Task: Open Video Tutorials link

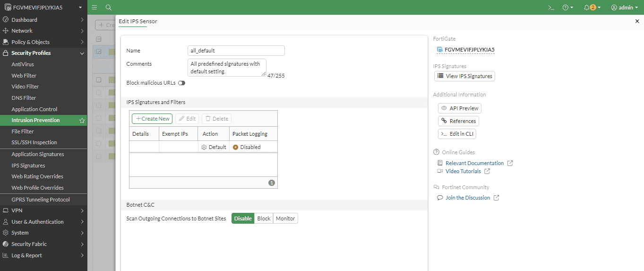Action: [463, 171]
